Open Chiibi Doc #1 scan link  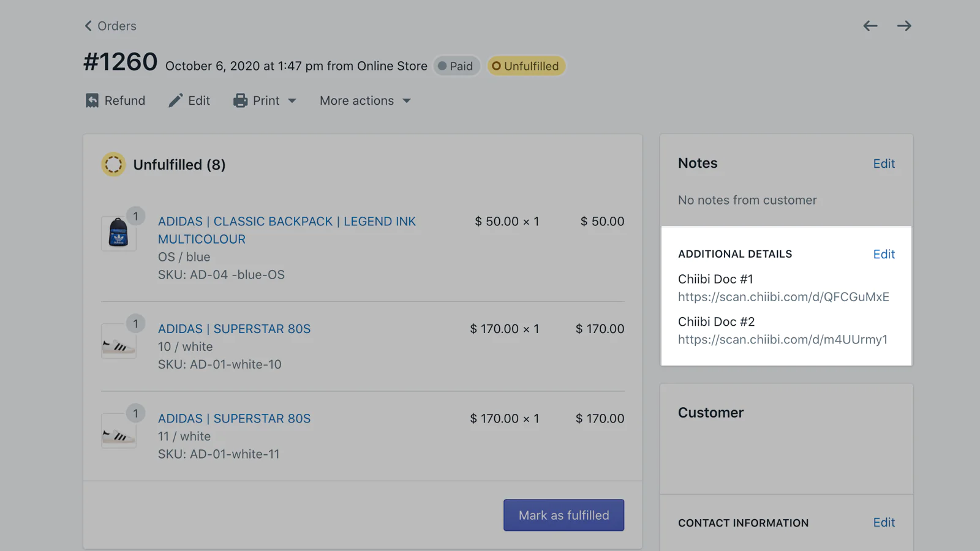783,297
